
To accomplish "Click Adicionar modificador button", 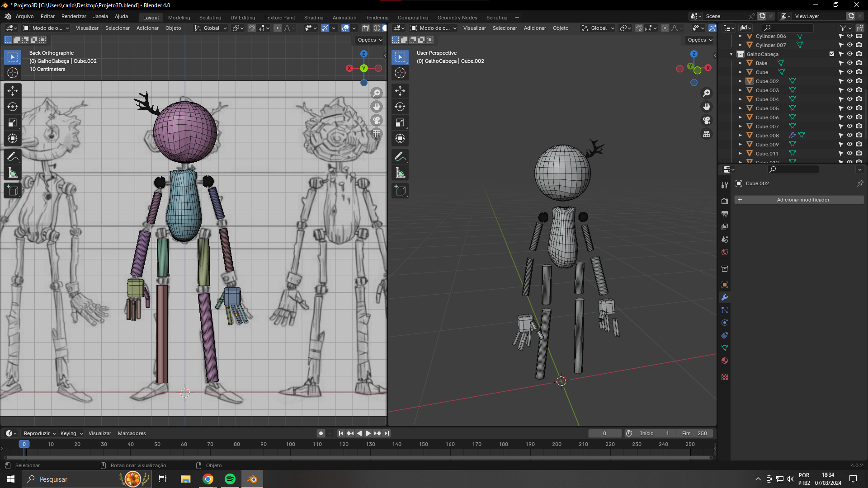I will 799,200.
